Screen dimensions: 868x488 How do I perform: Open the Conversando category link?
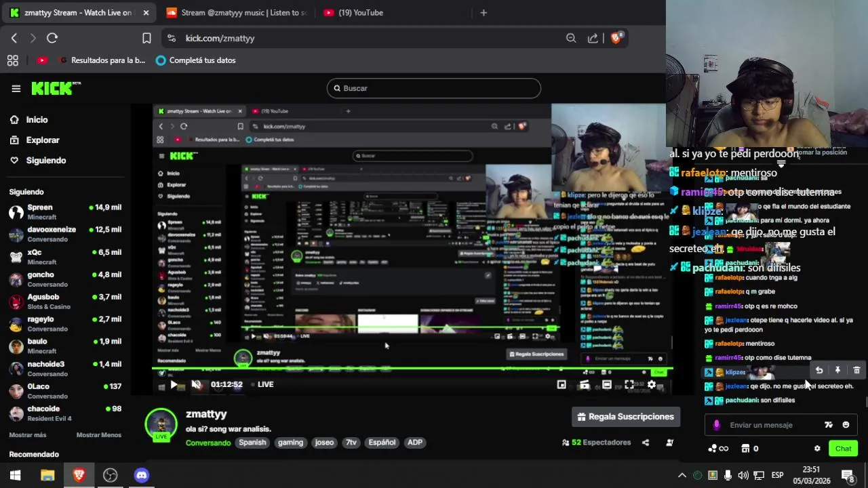click(208, 443)
